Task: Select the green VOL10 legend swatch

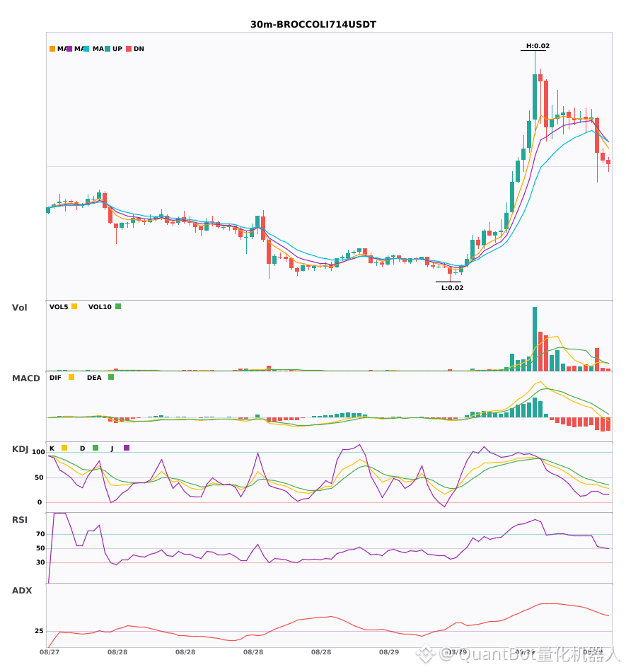Action: (x=118, y=306)
